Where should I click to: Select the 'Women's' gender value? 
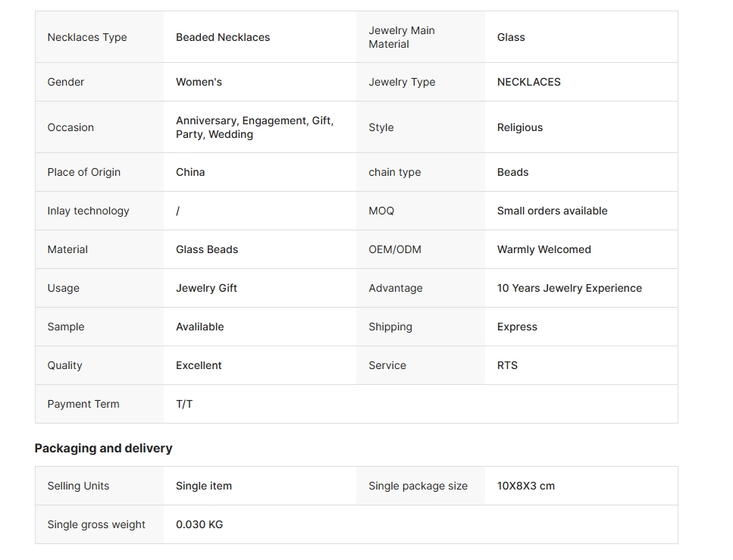(x=199, y=82)
